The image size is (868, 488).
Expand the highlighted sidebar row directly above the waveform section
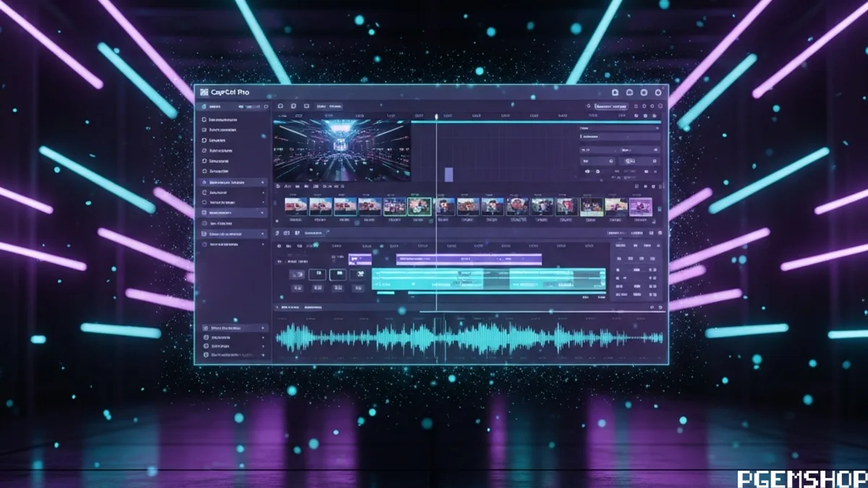[x=234, y=328]
